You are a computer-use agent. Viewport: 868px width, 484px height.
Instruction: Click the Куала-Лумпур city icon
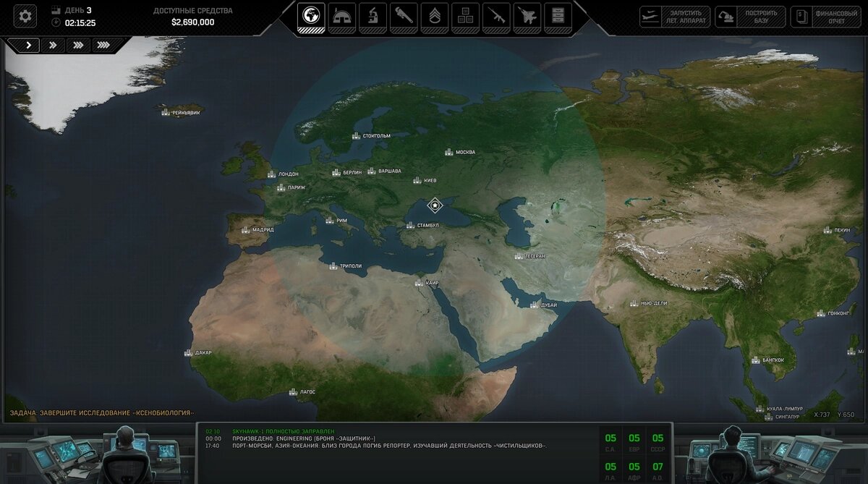(x=759, y=409)
